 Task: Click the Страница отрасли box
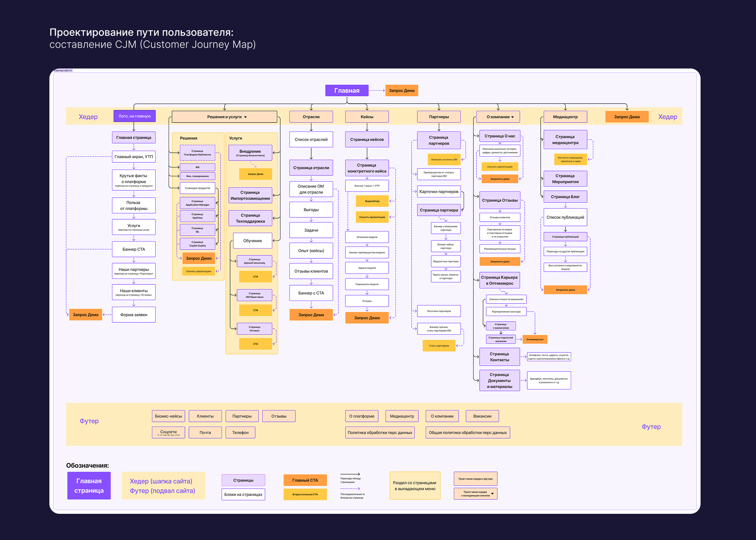pos(311,168)
